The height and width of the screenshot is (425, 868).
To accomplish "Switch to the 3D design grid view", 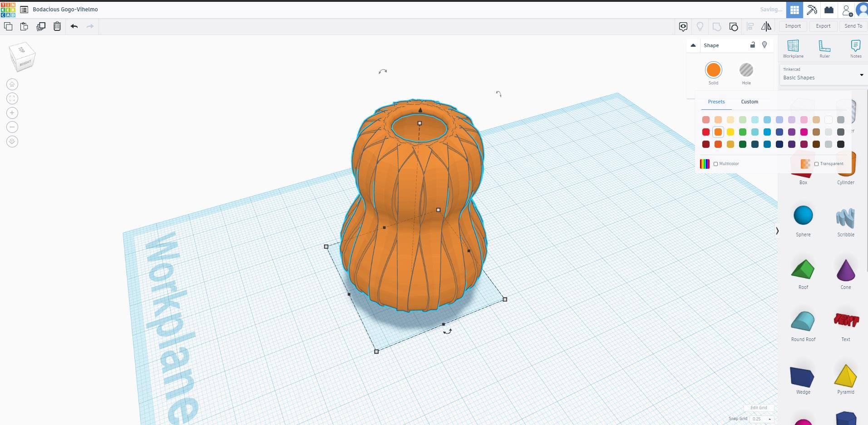I will click(794, 10).
